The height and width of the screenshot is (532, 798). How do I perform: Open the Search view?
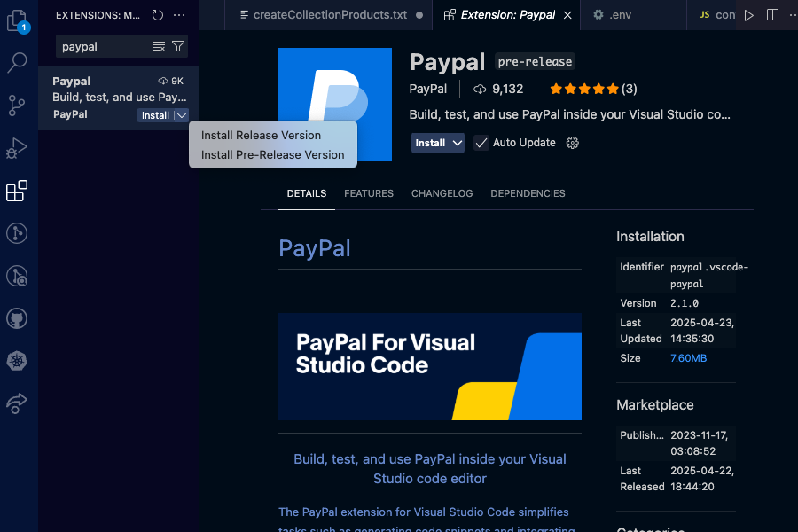click(x=19, y=63)
